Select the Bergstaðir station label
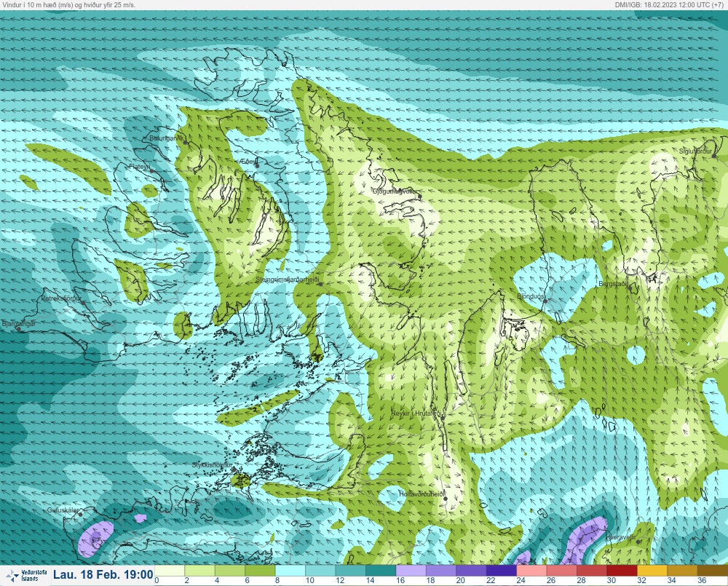 pos(613,284)
